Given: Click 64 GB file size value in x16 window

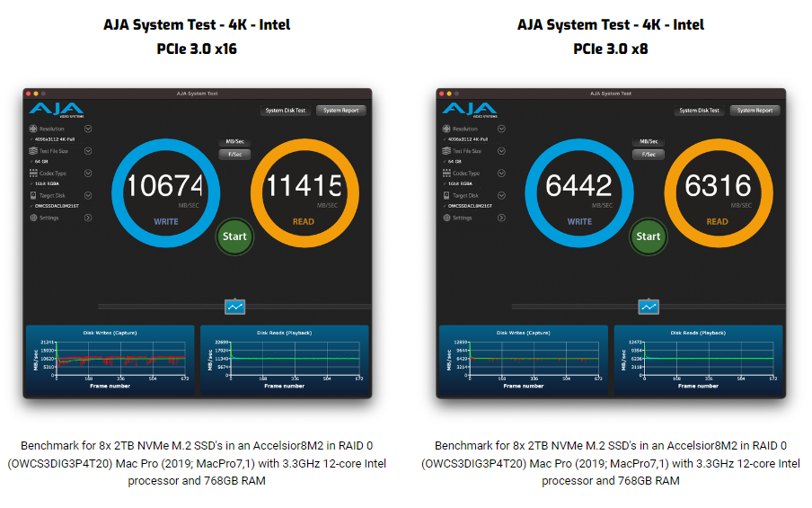Looking at the screenshot, I should point(41,162).
